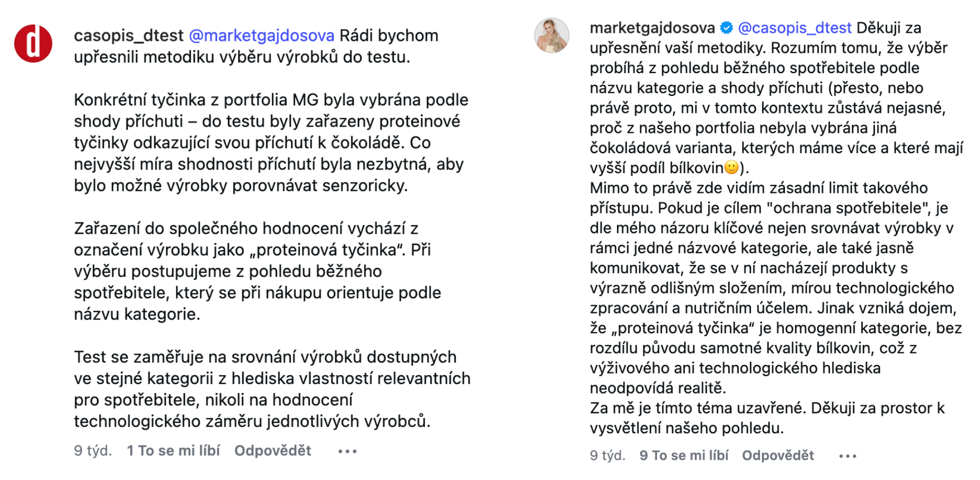Open more options on marketgajdosova's comment
980x480 pixels.
coord(847,456)
